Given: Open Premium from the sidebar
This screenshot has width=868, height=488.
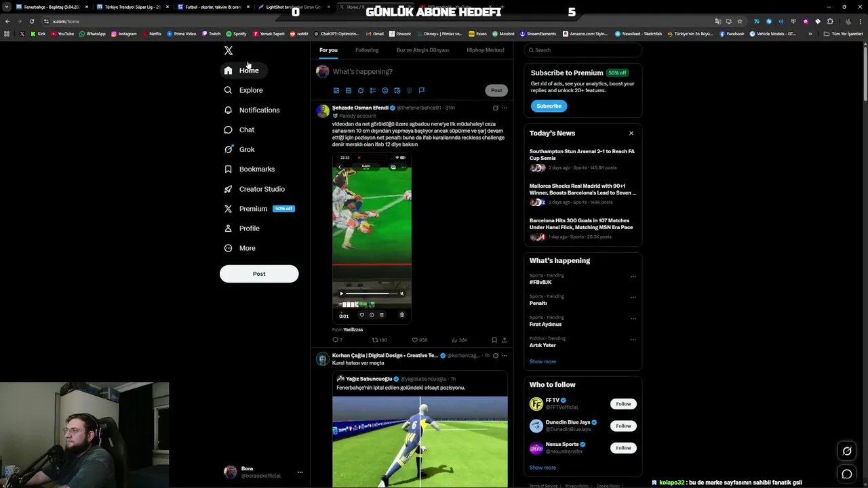Looking at the screenshot, I should pyautogui.click(x=258, y=209).
